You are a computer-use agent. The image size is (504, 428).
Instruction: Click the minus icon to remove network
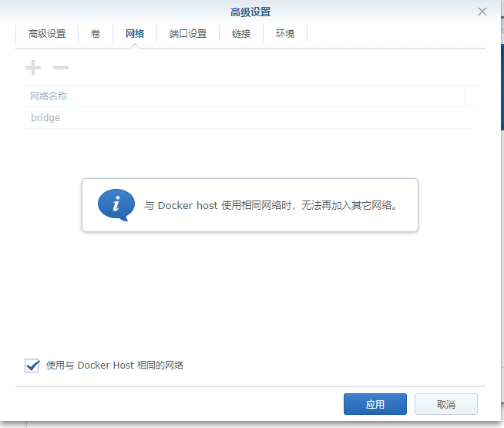coord(61,68)
